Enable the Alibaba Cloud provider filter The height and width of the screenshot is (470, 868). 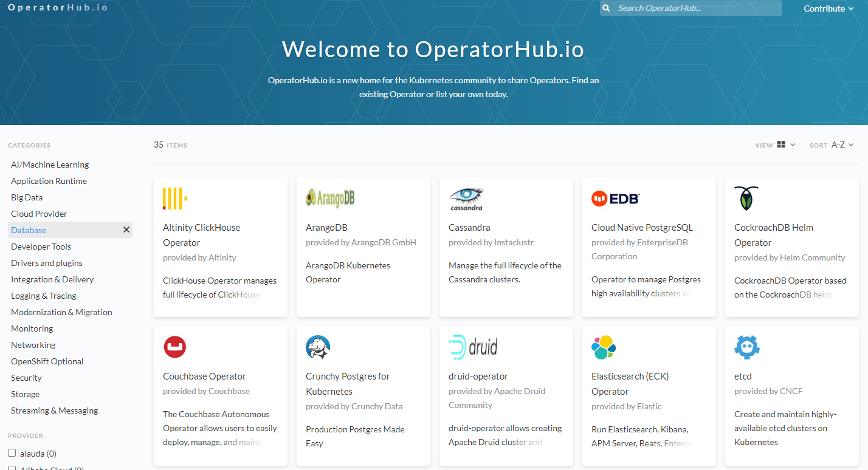pyautogui.click(x=12, y=468)
